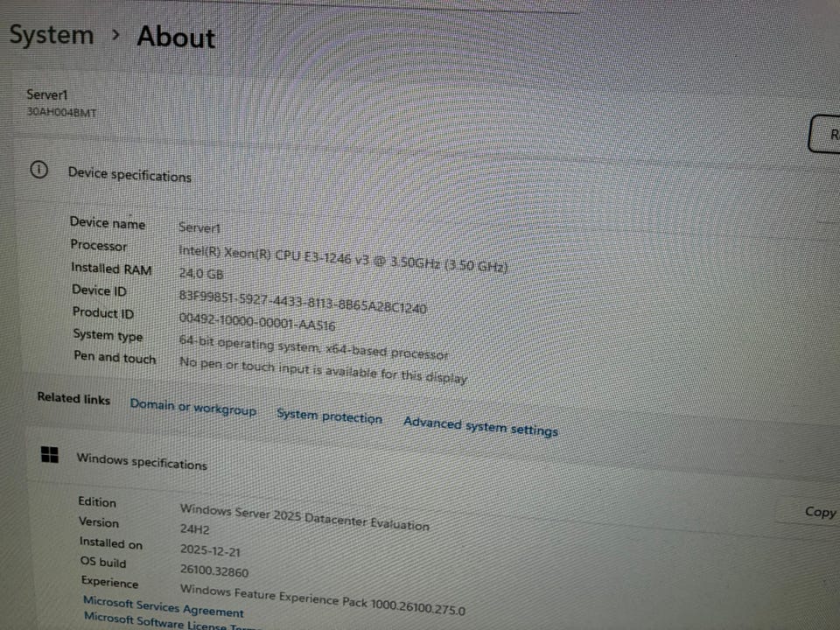Click the Device specifications info icon

pos(38,170)
